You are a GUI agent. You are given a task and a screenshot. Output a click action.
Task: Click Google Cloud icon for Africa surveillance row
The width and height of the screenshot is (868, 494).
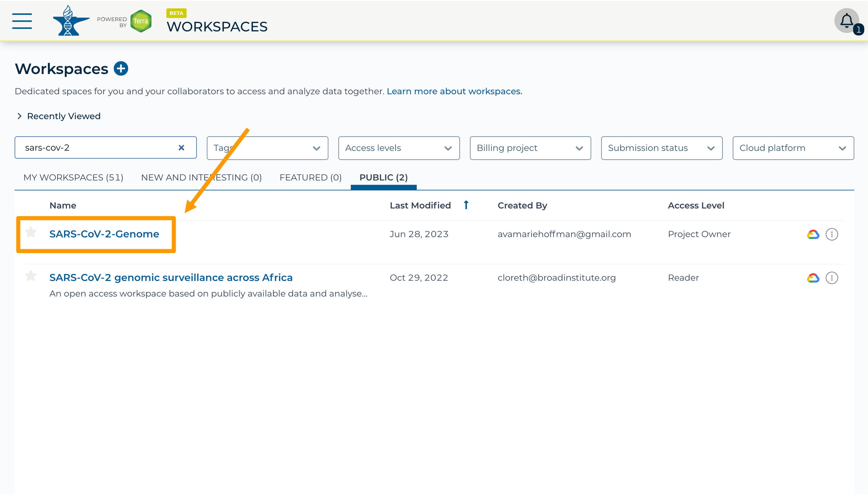[813, 278]
